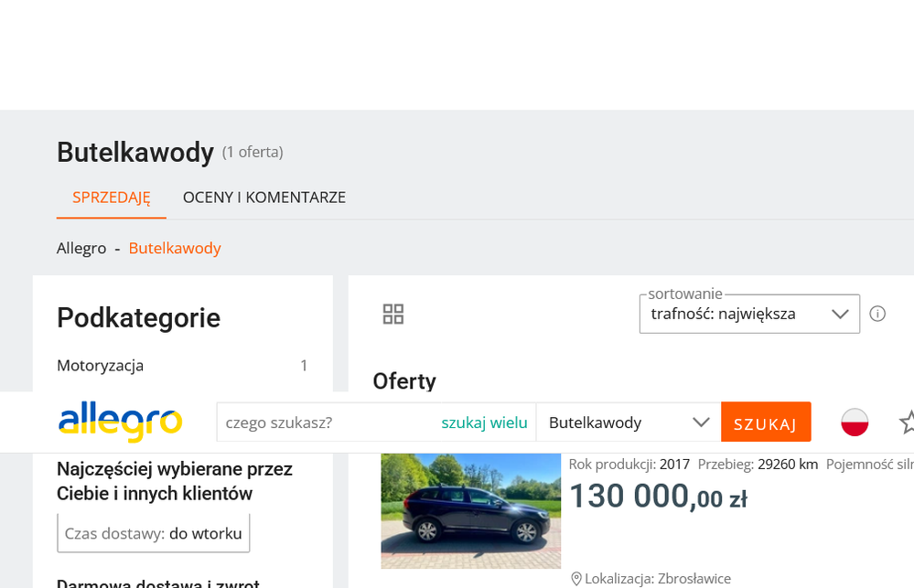Click the location pin icon by Zbrosławice

(x=576, y=578)
